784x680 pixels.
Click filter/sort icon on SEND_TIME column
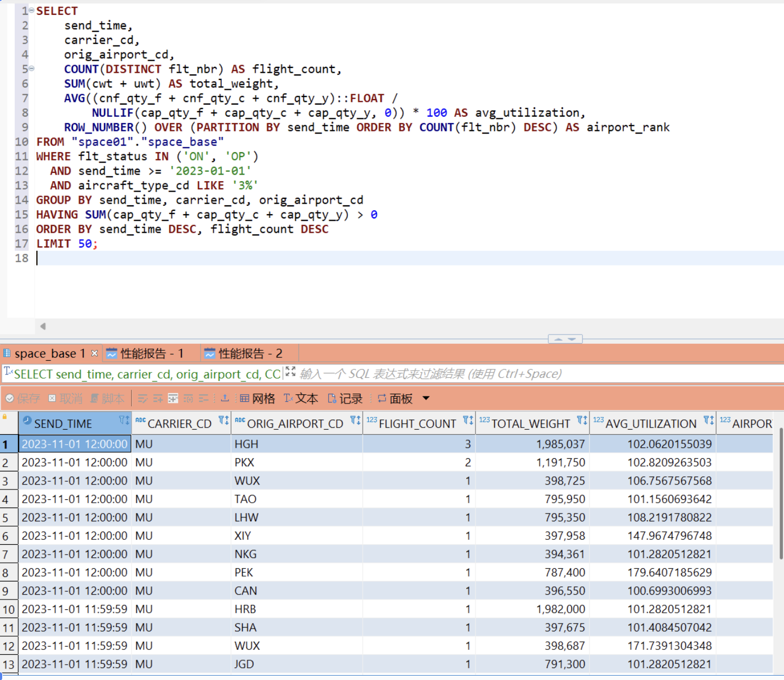point(124,420)
